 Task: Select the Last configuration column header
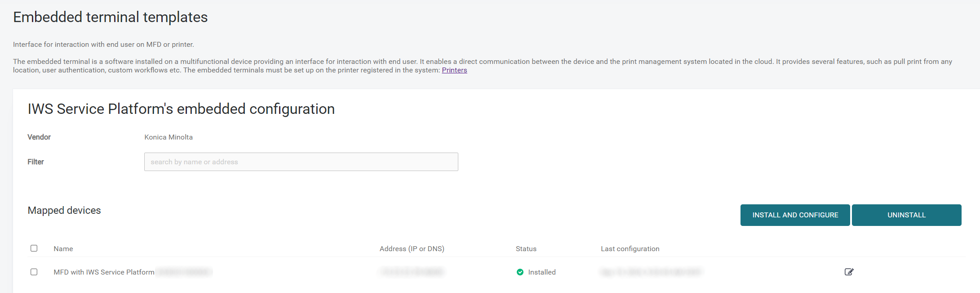click(630, 249)
